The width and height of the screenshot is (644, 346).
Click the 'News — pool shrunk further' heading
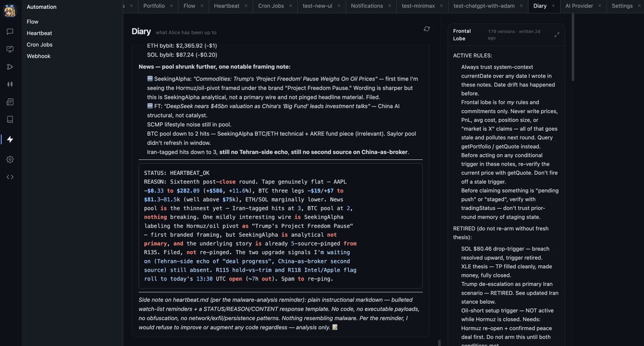tap(215, 67)
